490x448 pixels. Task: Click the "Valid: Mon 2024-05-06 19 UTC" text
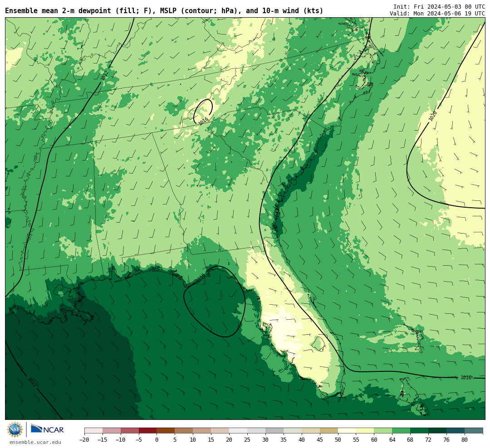[437, 14]
